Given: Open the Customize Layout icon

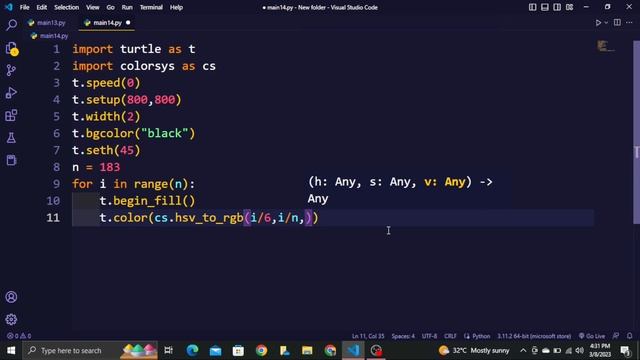Looking at the screenshot, I should 569,7.
